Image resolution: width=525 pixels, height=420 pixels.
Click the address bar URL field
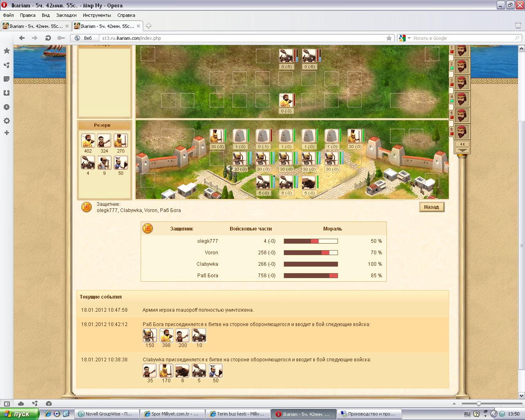(x=242, y=38)
